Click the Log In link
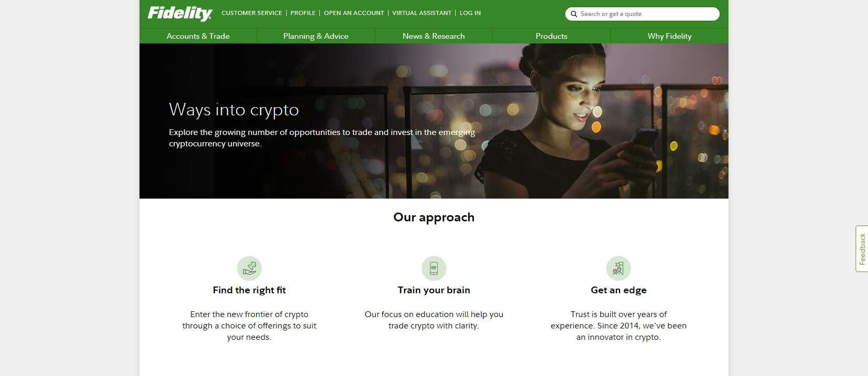This screenshot has width=868, height=376. pos(470,13)
